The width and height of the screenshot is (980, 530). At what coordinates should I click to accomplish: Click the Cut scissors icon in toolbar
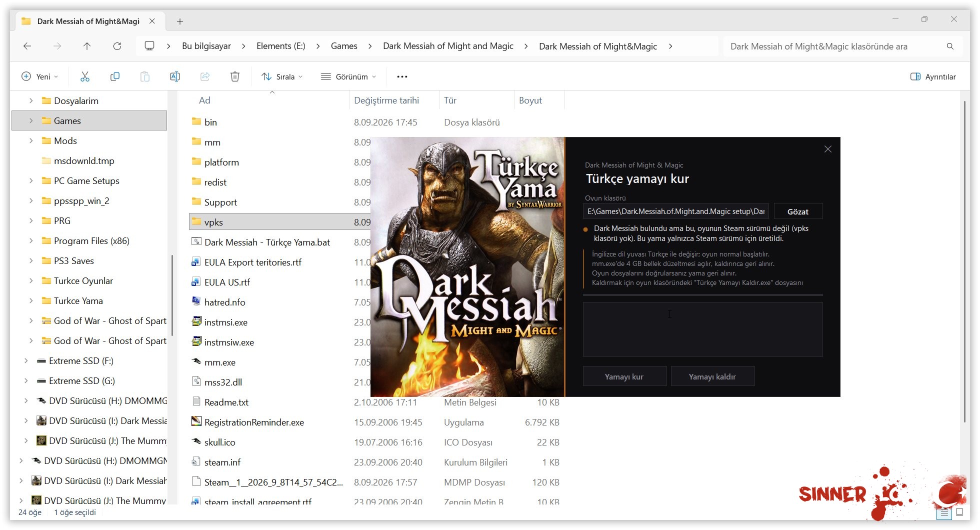point(85,76)
